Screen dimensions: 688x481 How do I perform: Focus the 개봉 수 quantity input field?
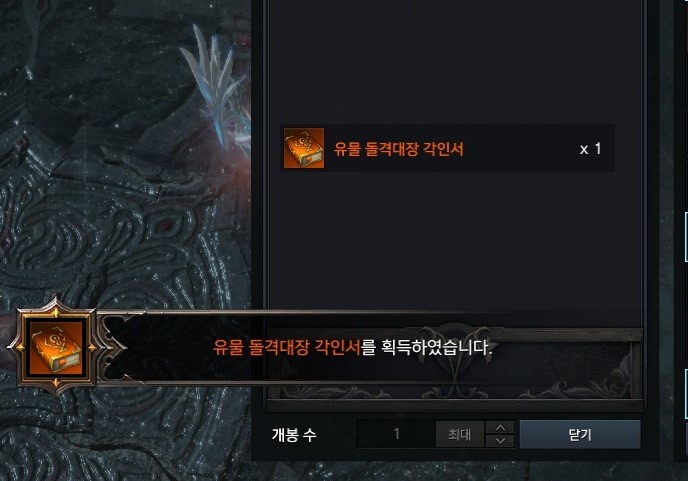coord(396,434)
